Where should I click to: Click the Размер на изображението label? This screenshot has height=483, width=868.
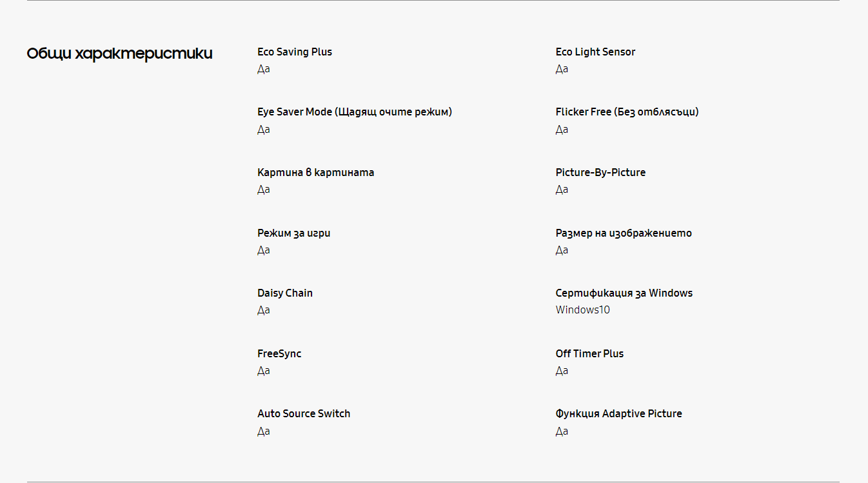coord(624,233)
